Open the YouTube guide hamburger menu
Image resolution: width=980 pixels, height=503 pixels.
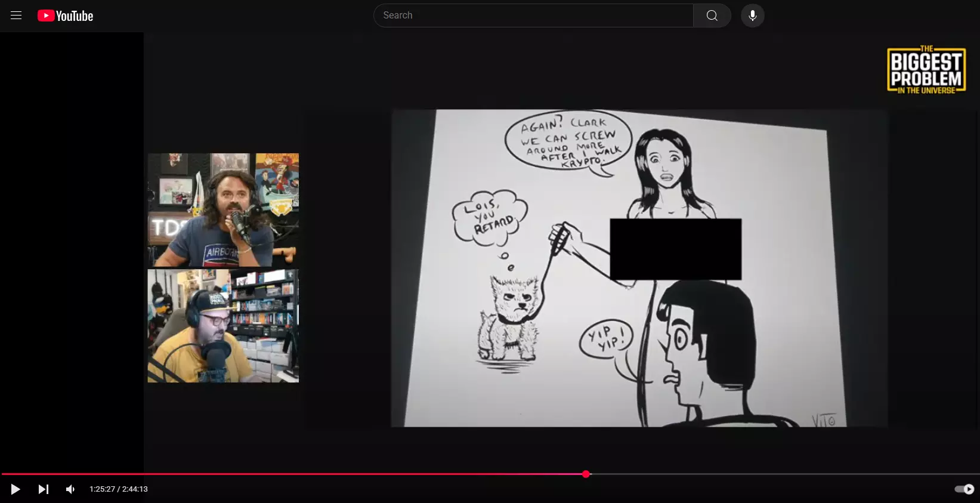pyautogui.click(x=16, y=16)
